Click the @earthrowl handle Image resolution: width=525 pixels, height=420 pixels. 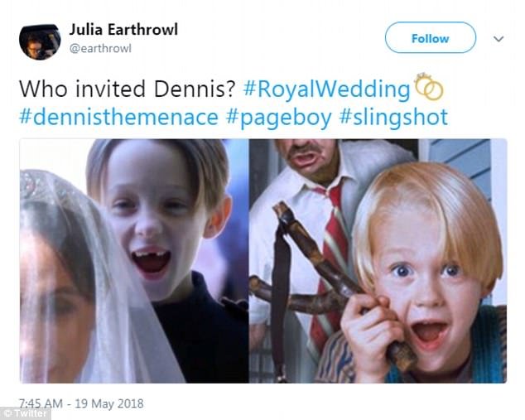click(101, 48)
